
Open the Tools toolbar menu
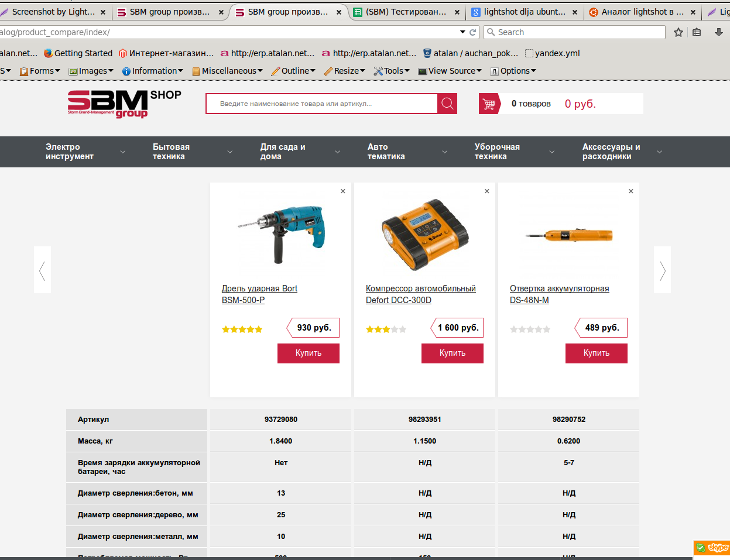[392, 71]
